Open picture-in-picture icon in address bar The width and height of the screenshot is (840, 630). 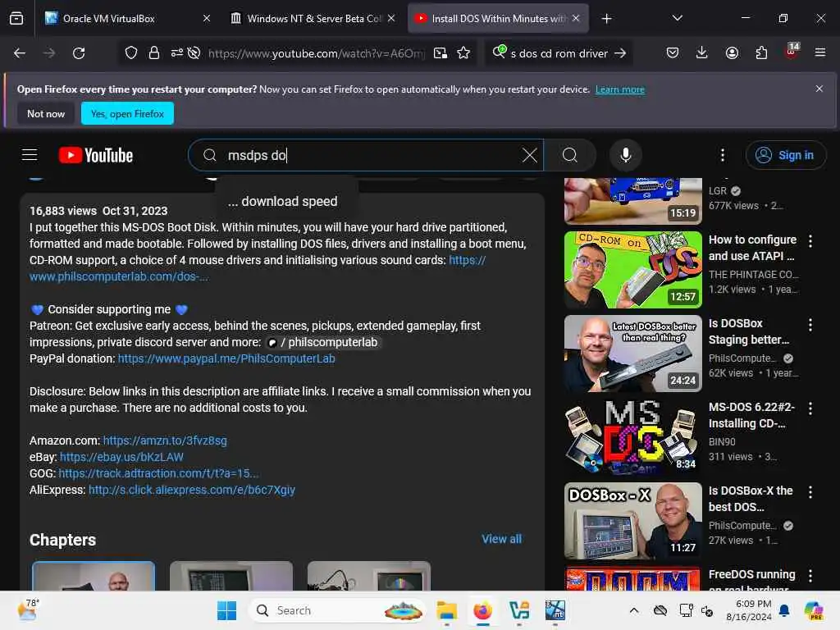(441, 53)
